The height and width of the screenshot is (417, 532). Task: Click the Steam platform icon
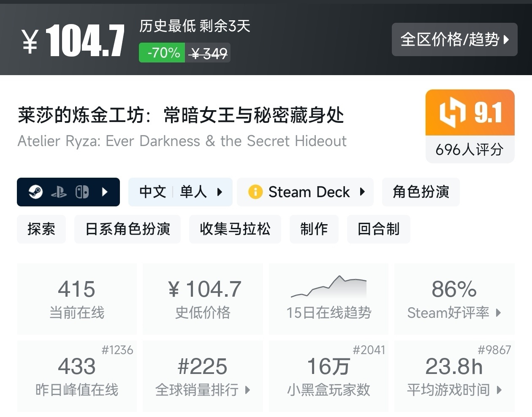point(36,192)
